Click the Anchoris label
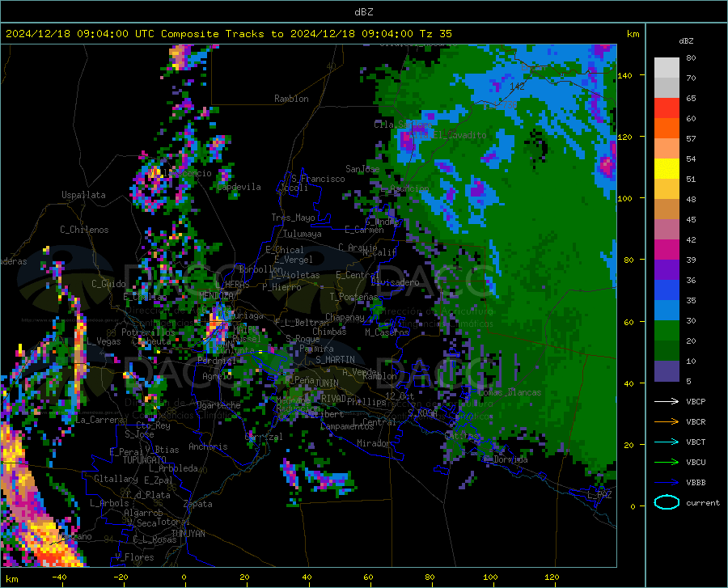The image size is (728, 588). pos(208,447)
